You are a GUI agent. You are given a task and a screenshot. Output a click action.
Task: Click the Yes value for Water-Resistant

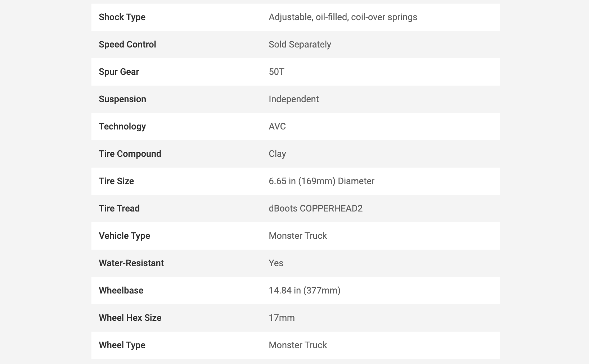coord(276,263)
